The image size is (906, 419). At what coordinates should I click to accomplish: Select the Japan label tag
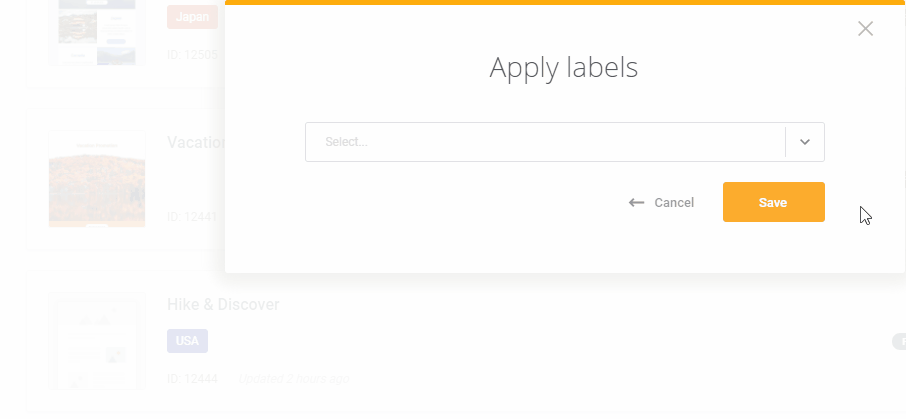tap(192, 17)
